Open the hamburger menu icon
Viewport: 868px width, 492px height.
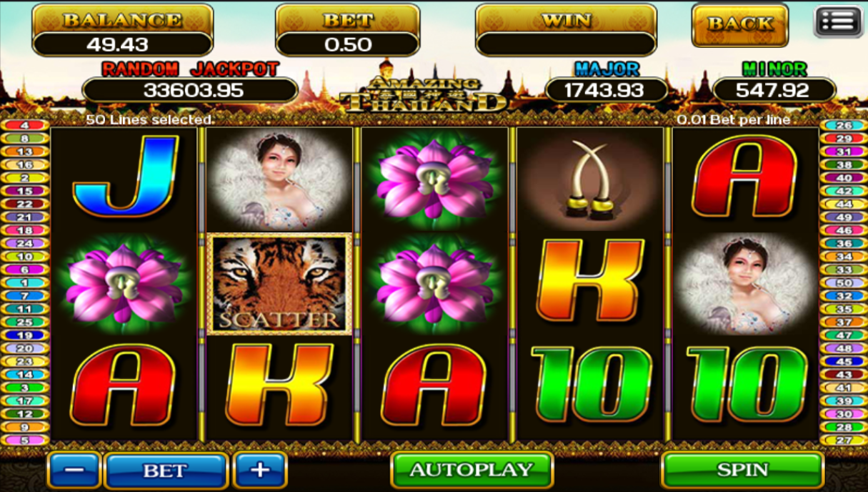[838, 21]
